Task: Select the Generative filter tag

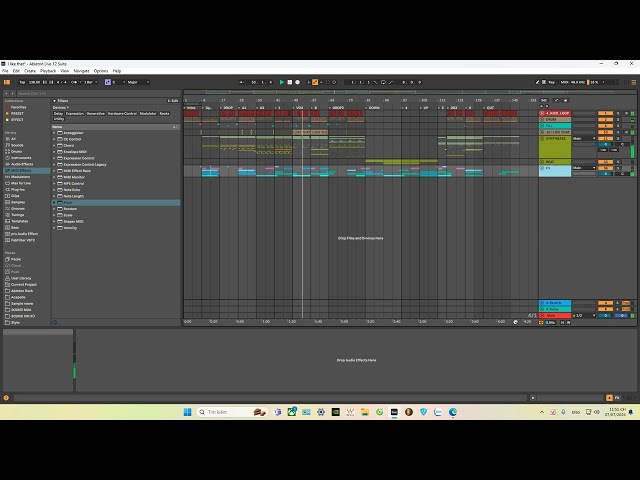Action: coord(96,113)
